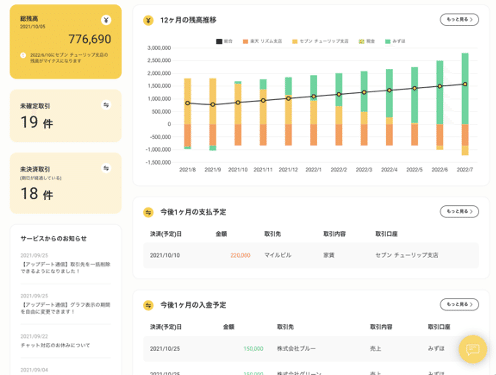Image resolution: width=496 pixels, height=375 pixels.
Task: Toggle the 総合 series black legend swatch
Action: tap(219, 41)
